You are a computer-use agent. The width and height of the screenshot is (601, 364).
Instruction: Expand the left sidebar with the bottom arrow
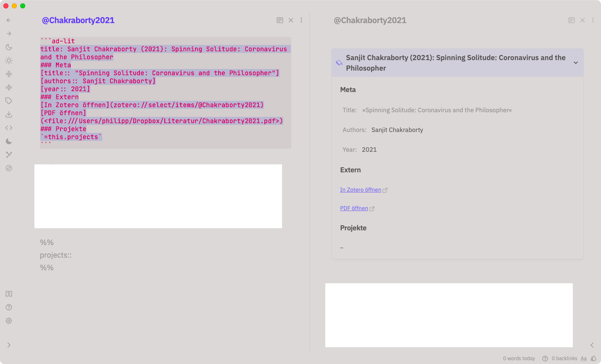(8, 345)
